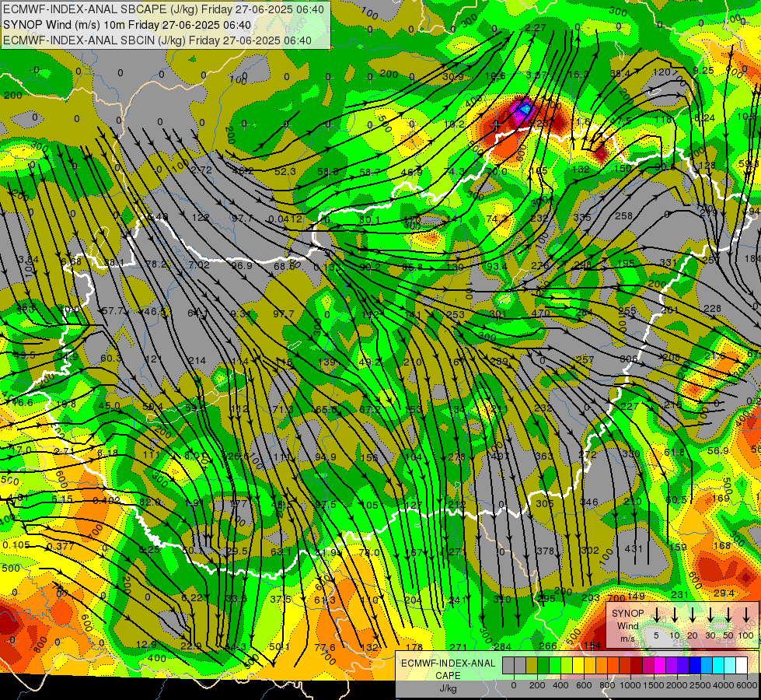Click the map value 58.8
Image resolution: width=761 pixels, height=700 pixels.
pyautogui.click(x=328, y=171)
